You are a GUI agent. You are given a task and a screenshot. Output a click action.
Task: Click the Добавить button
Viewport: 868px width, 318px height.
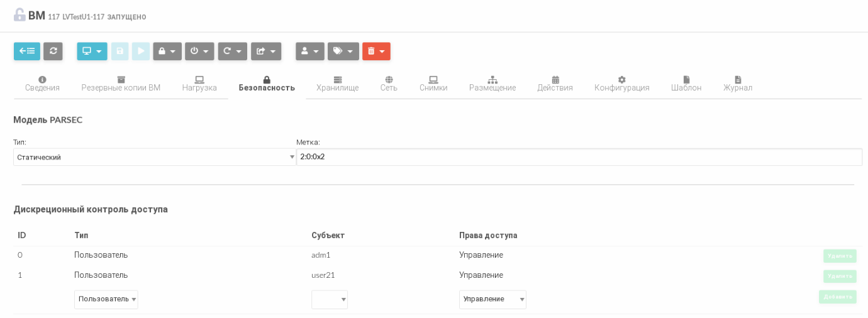pyautogui.click(x=837, y=297)
